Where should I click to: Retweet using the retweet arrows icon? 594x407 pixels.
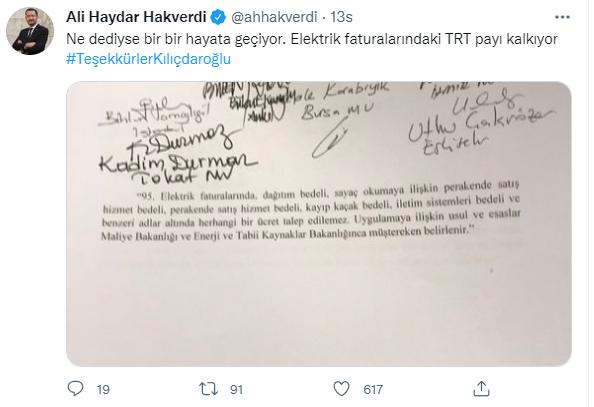(x=208, y=389)
